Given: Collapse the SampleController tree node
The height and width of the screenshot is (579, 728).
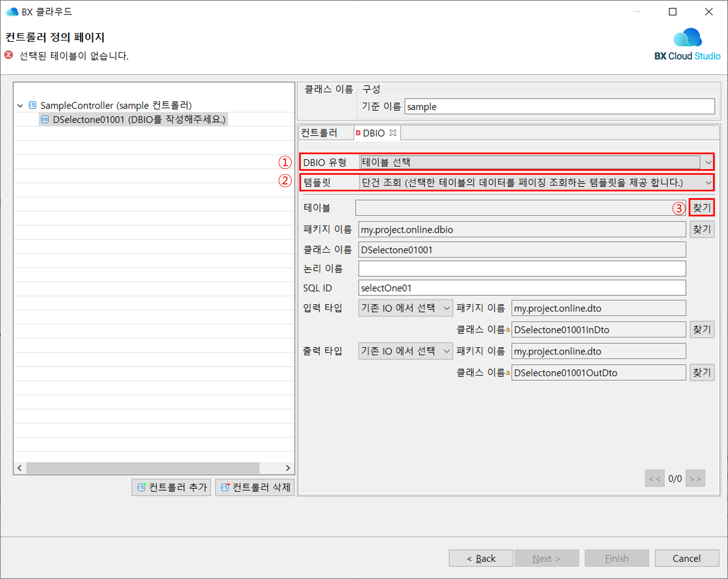Looking at the screenshot, I should 20,106.
